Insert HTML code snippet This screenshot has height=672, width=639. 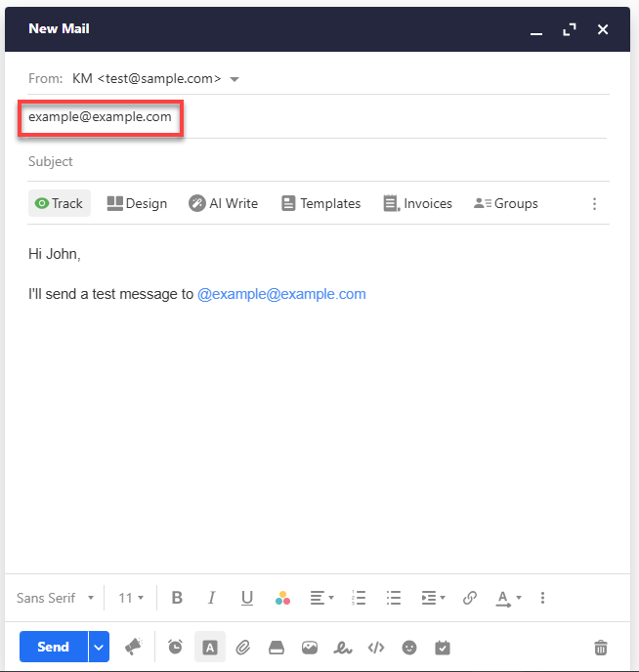point(376,648)
